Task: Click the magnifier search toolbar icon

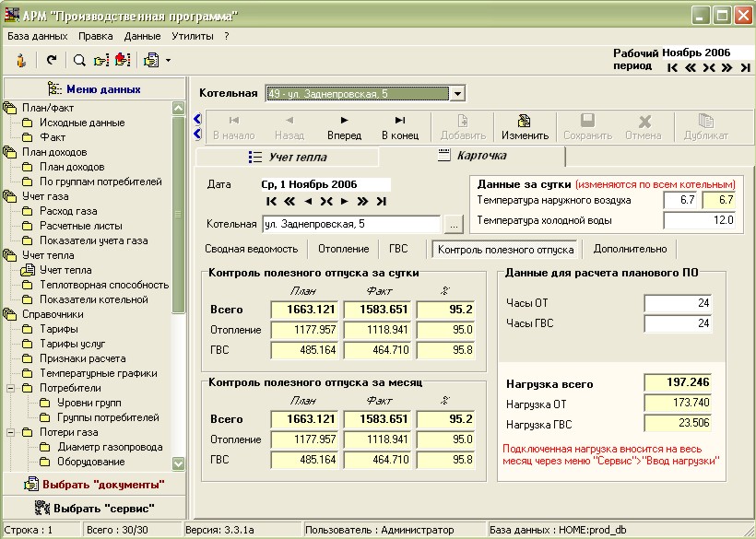Action: [x=79, y=60]
